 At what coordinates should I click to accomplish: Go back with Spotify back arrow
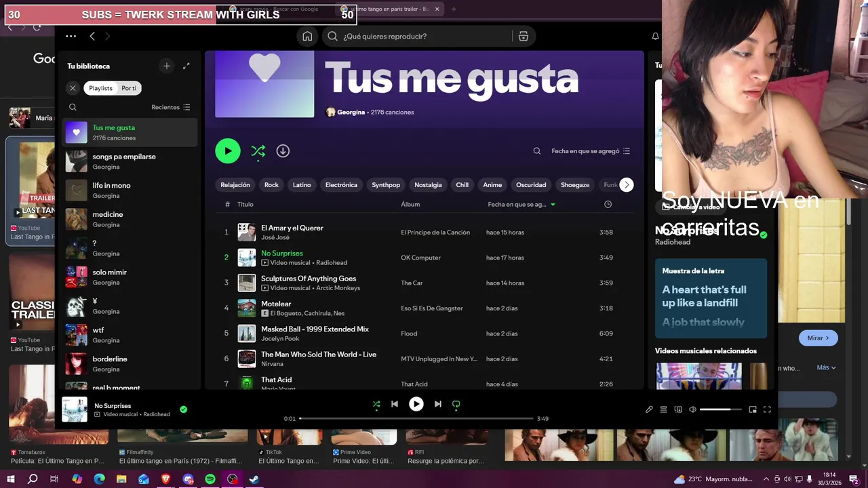tap(92, 36)
